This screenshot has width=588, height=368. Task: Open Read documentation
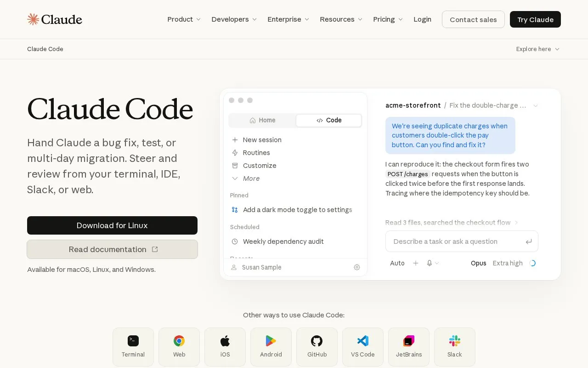(x=112, y=249)
